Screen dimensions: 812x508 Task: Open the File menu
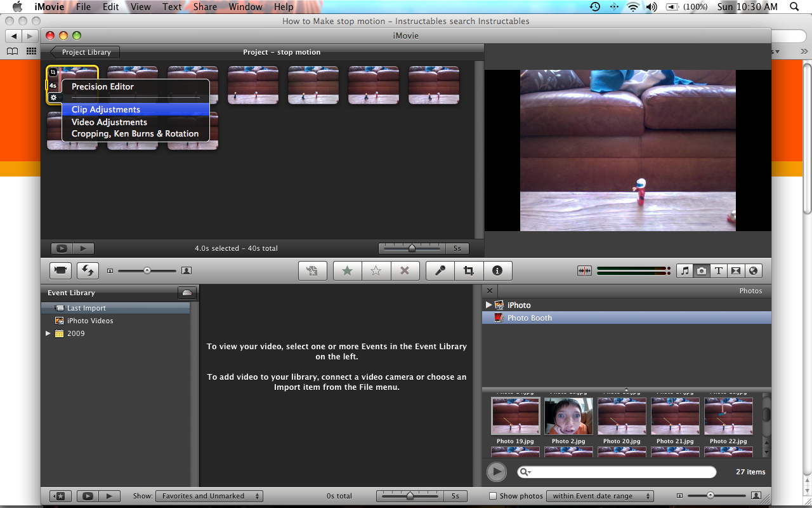pos(83,7)
